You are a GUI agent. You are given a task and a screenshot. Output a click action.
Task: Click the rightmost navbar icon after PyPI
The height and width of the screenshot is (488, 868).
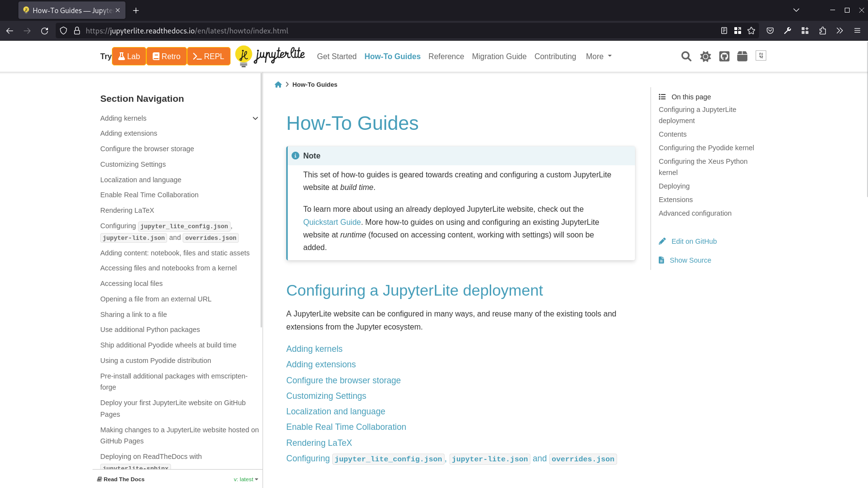761,56
